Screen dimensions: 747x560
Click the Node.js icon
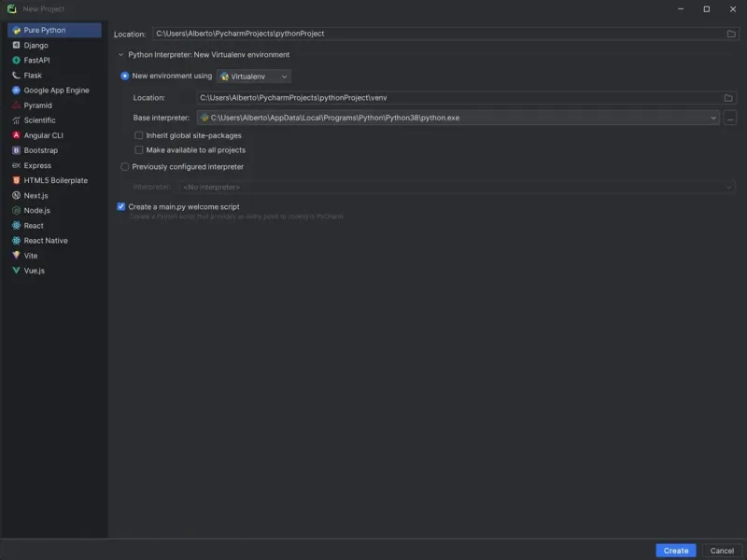coord(16,210)
